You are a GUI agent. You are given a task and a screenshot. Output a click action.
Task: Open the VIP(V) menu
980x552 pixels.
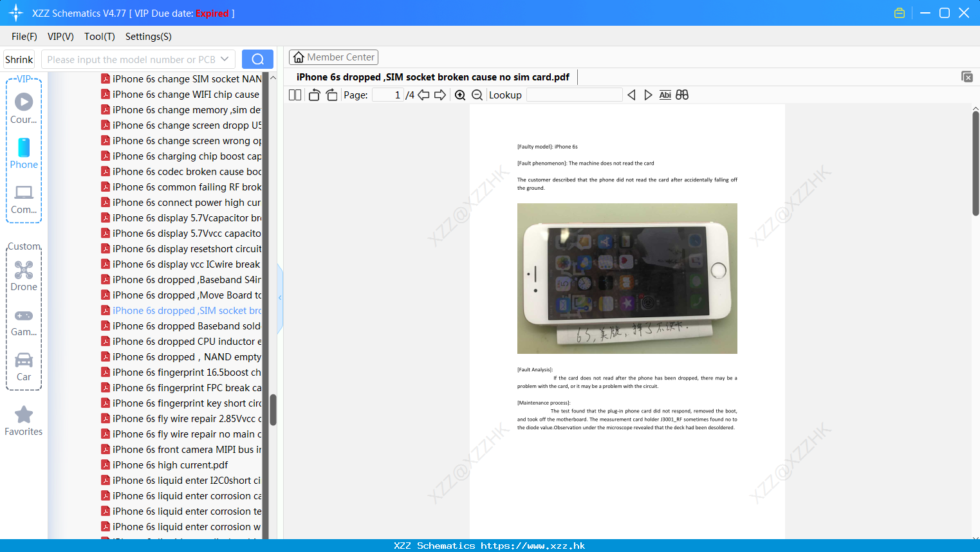point(60,37)
